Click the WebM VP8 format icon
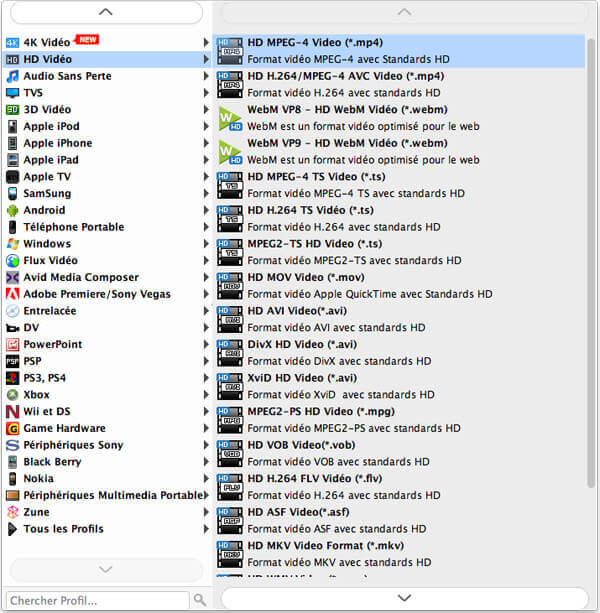Screen dimensions: 600x613 coord(230,118)
